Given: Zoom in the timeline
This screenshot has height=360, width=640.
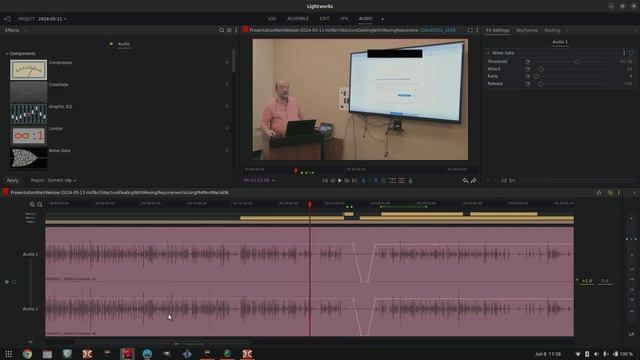Looking at the screenshot, I should tap(32, 204).
